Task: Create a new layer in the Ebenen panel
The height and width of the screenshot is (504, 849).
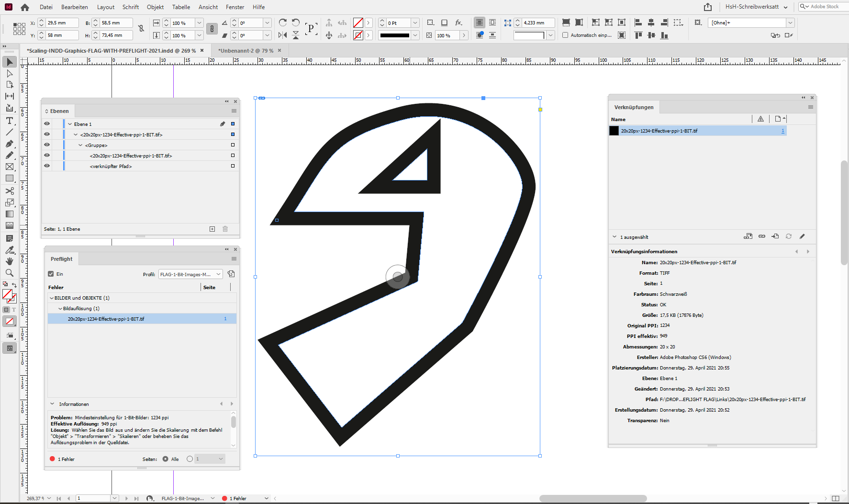Action: tap(212, 229)
